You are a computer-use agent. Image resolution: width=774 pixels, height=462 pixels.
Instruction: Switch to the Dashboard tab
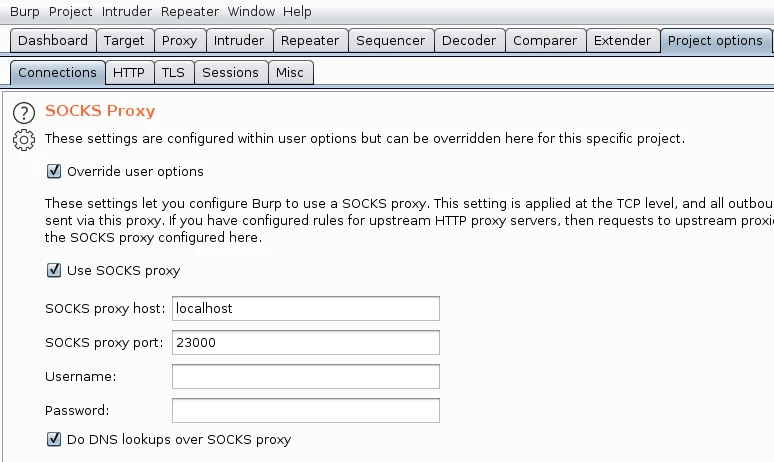pyautogui.click(x=53, y=40)
